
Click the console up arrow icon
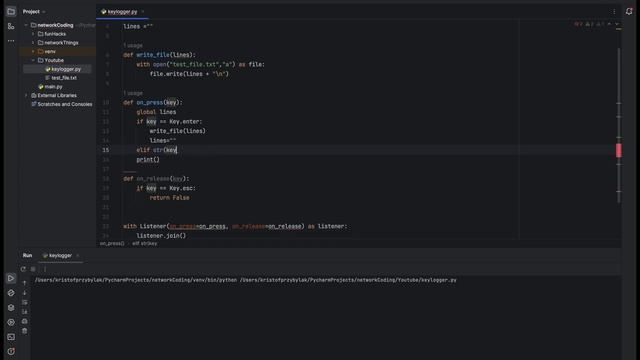coord(24,283)
